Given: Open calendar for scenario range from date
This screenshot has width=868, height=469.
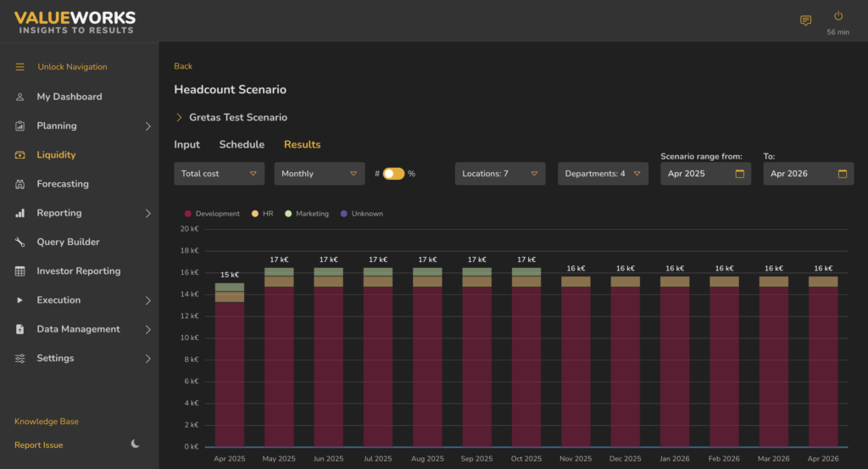Looking at the screenshot, I should [739, 174].
